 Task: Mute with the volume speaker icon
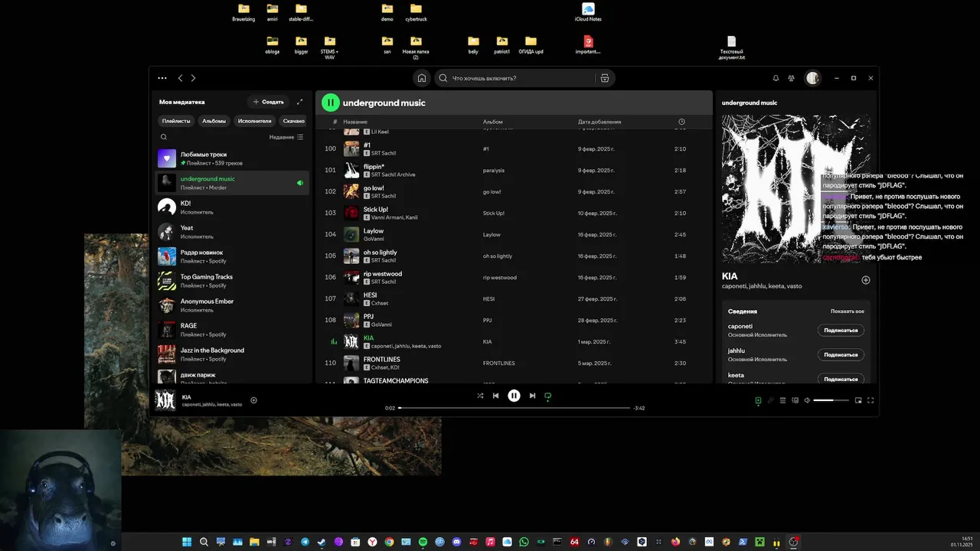(807, 400)
